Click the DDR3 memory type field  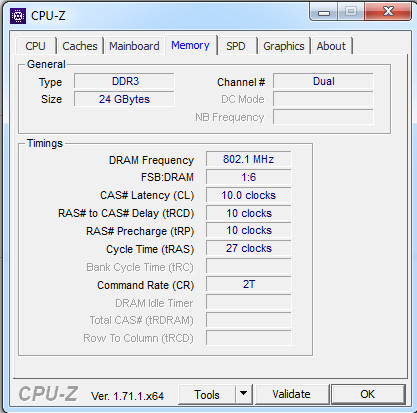point(124,81)
